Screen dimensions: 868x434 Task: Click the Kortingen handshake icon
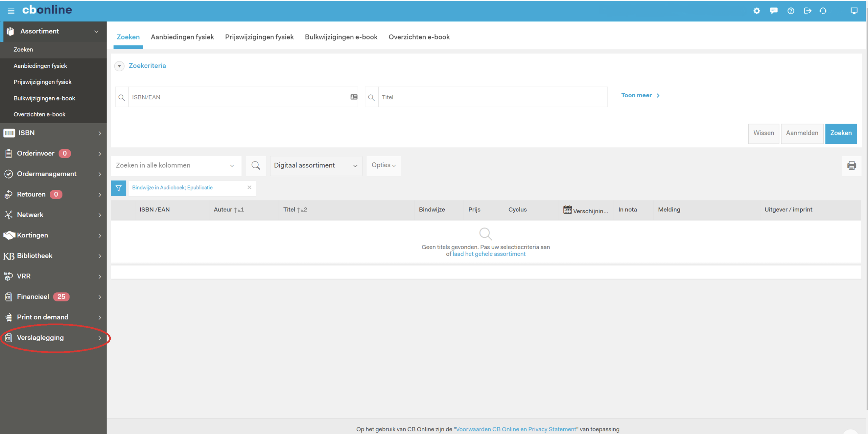click(9, 235)
